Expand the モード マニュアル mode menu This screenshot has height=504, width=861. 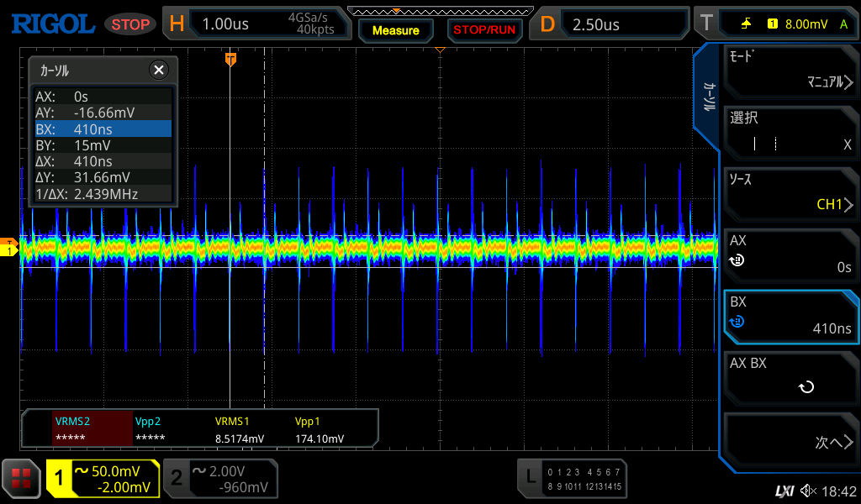tap(790, 70)
